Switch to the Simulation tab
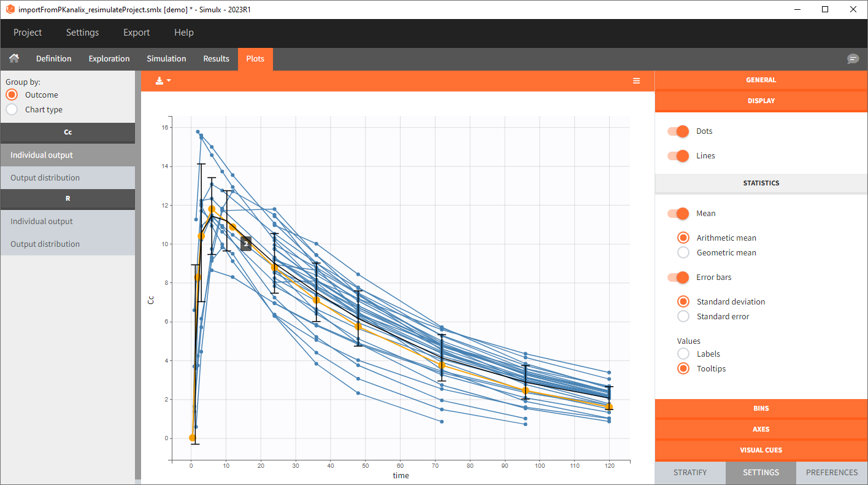 click(x=166, y=59)
